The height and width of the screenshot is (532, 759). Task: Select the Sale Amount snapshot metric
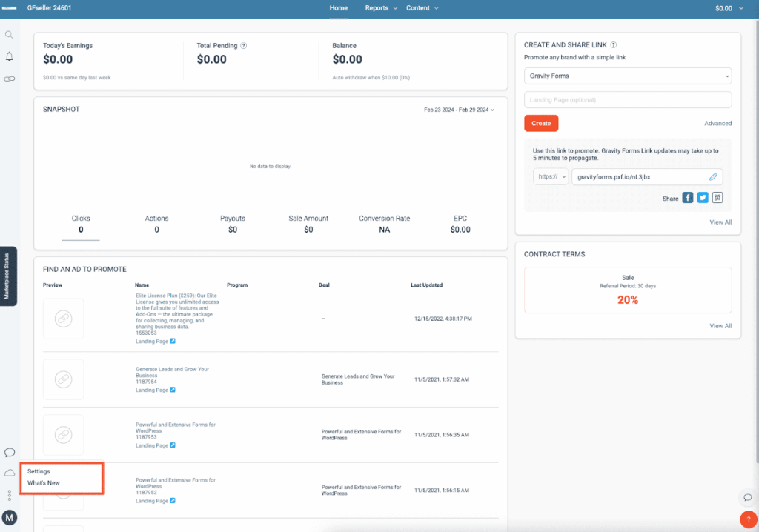tap(308, 224)
